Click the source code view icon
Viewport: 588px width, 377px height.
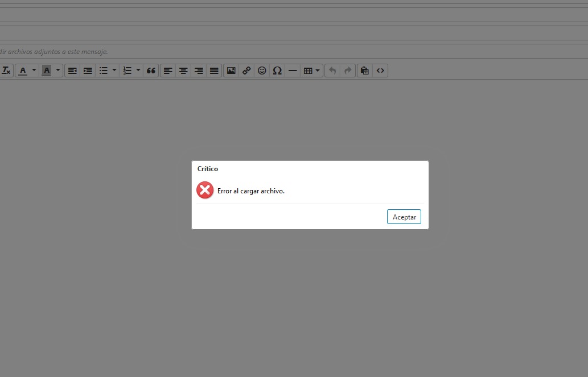(x=380, y=71)
